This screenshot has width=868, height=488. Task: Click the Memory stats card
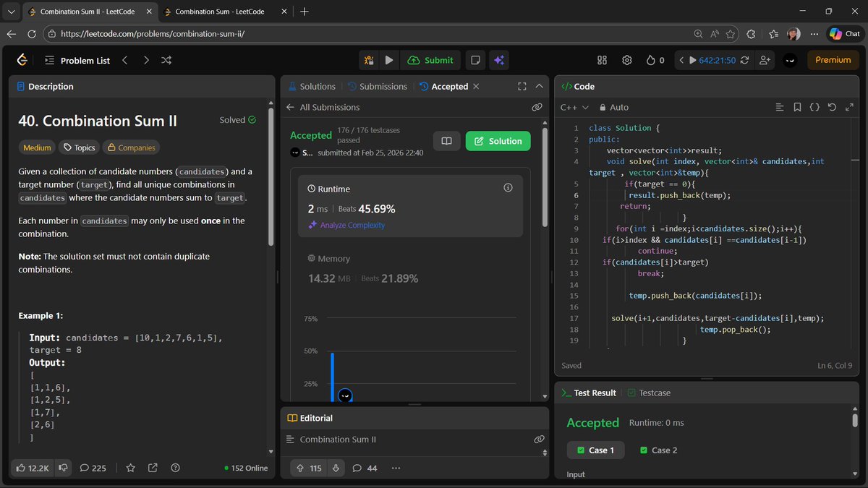coord(411,269)
